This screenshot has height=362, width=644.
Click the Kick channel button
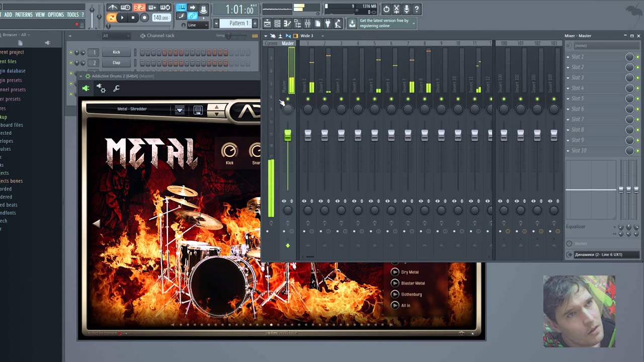pyautogui.click(x=116, y=52)
